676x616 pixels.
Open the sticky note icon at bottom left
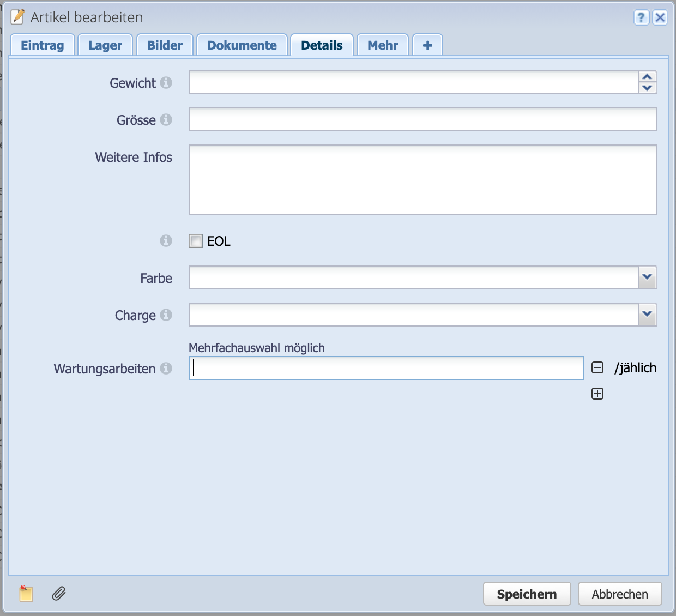26,594
